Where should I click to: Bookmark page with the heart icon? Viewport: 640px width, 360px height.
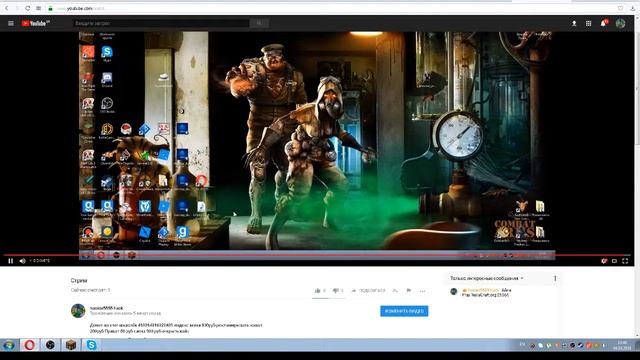click(620, 8)
